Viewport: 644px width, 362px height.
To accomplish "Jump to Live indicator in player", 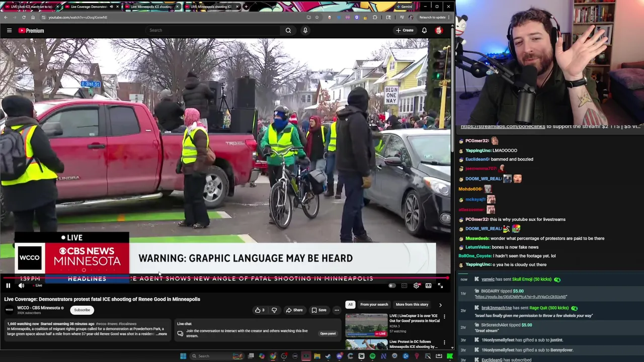I will pyautogui.click(x=37, y=286).
